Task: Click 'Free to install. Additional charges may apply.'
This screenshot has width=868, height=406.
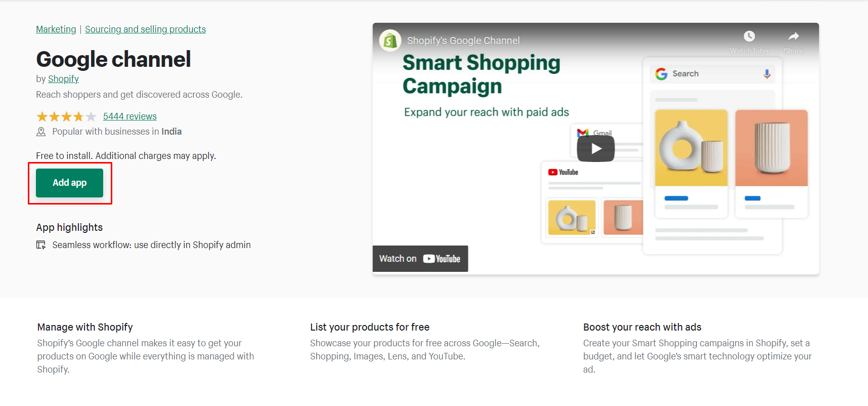Action: tap(126, 156)
